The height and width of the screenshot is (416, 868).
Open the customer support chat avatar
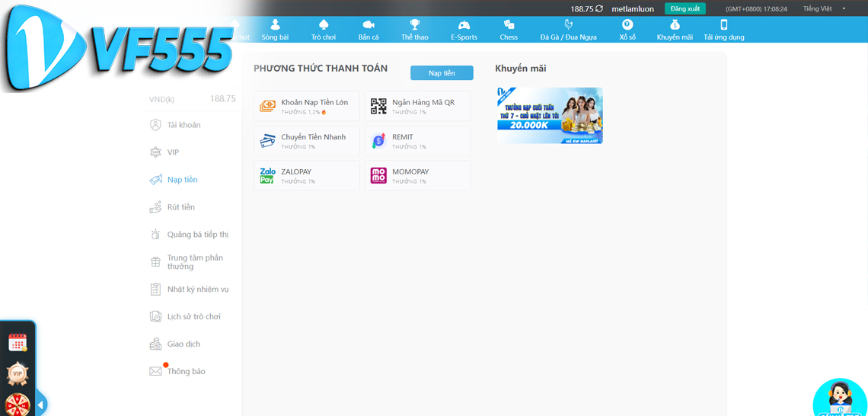(x=840, y=397)
